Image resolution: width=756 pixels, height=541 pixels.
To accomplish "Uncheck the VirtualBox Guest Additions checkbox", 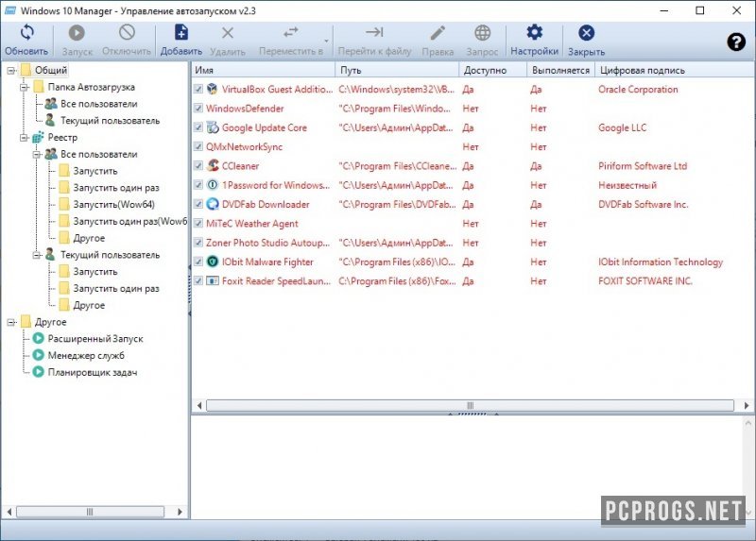I will 198,89.
